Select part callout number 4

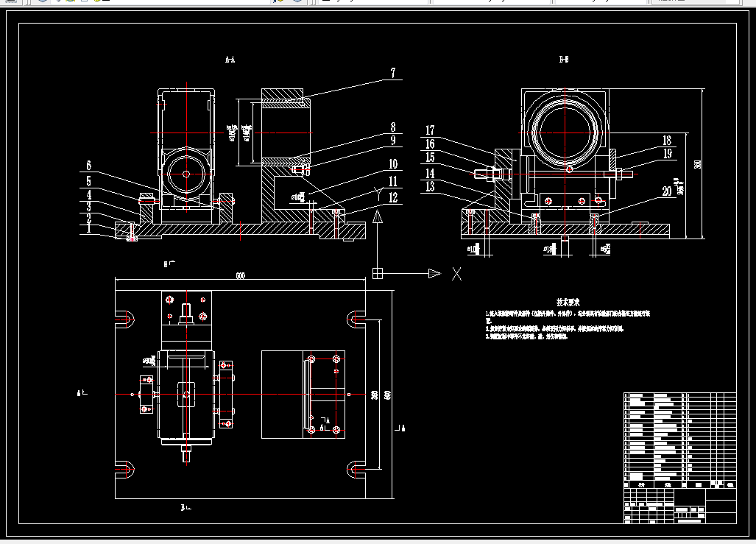pyautogui.click(x=89, y=195)
